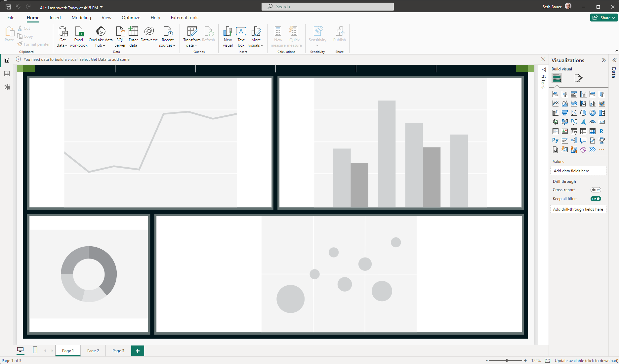Image resolution: width=619 pixels, height=364 pixels.
Task: Switch to Format visual pane
Action: (578, 78)
